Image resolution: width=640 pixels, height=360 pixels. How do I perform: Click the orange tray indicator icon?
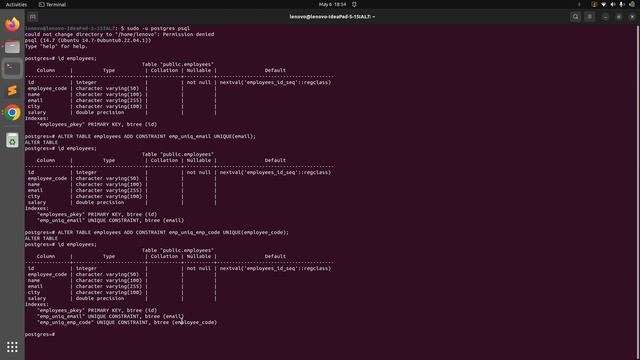[594, 4]
